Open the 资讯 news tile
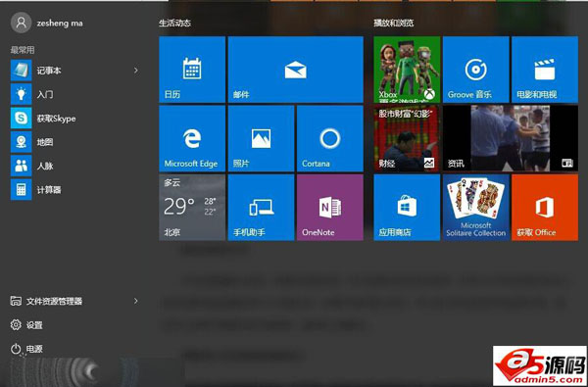The width and height of the screenshot is (588, 387). pos(511,138)
